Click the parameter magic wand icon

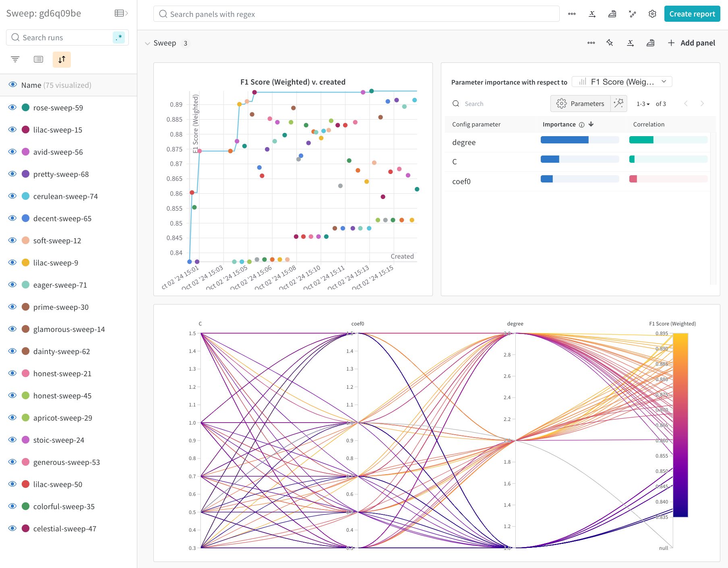[x=618, y=104]
